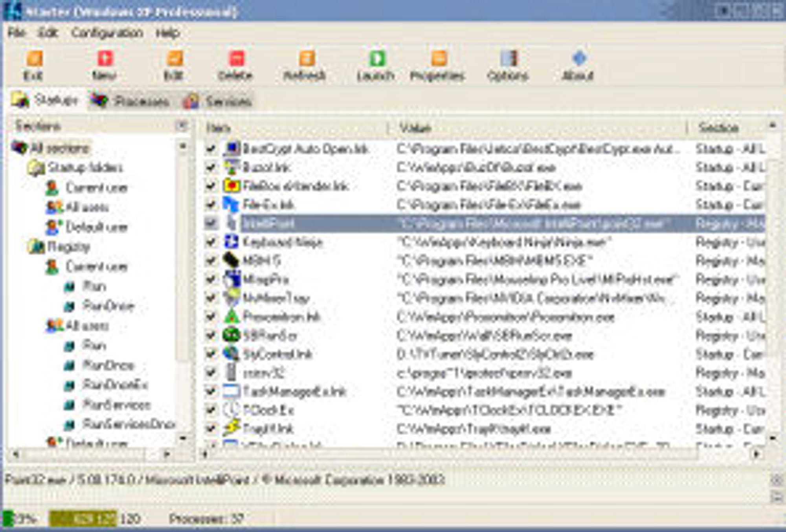The image size is (786, 532).
Task: Select the Buzof.lnk item icon
Action: (231, 167)
